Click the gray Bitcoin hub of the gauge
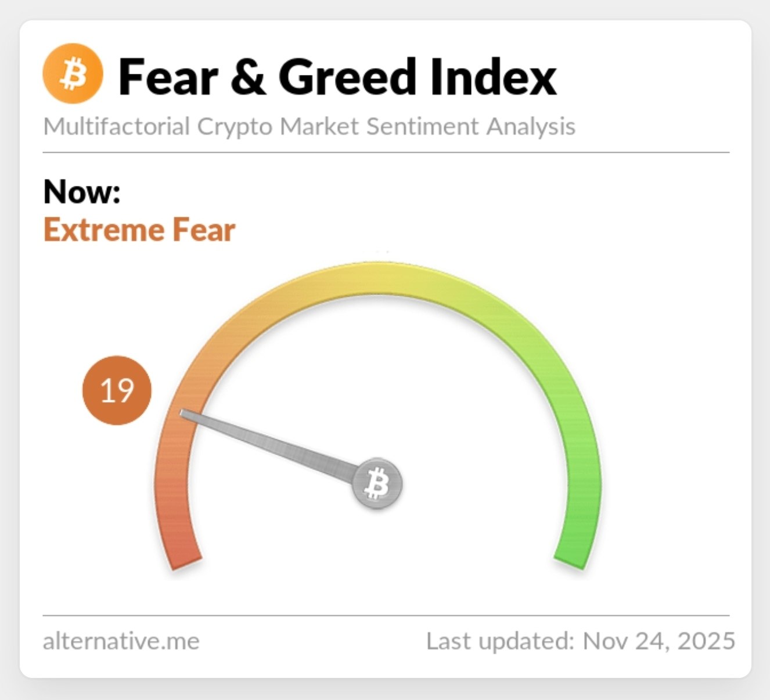The width and height of the screenshot is (770, 700). (377, 483)
